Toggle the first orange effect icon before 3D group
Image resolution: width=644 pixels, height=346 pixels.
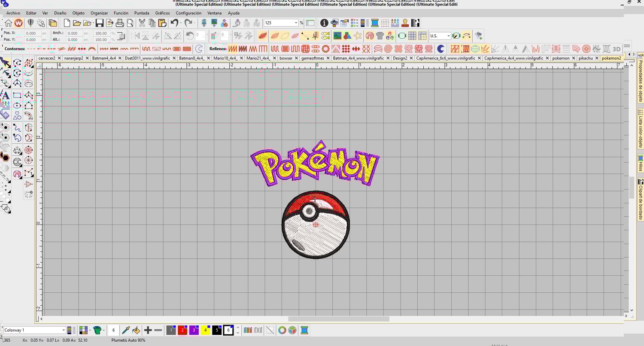pos(455,49)
